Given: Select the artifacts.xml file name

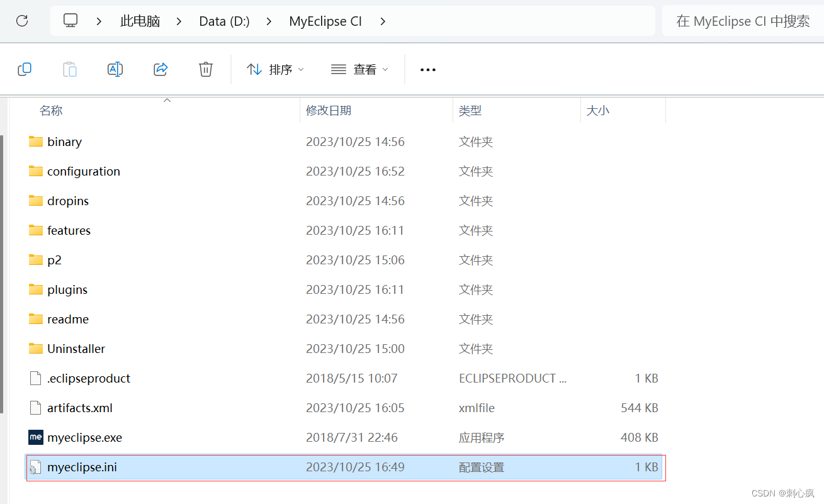Looking at the screenshot, I should pos(80,408).
